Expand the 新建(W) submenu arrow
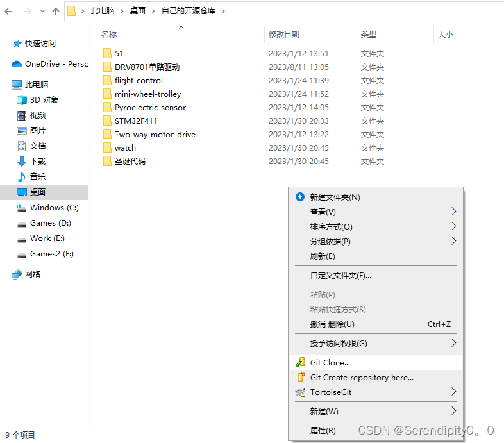 453,410
